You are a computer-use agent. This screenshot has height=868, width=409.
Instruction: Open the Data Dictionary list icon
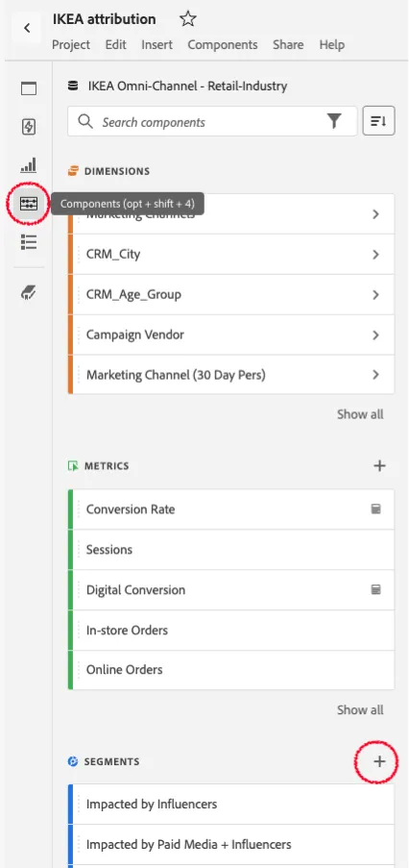pos(29,242)
